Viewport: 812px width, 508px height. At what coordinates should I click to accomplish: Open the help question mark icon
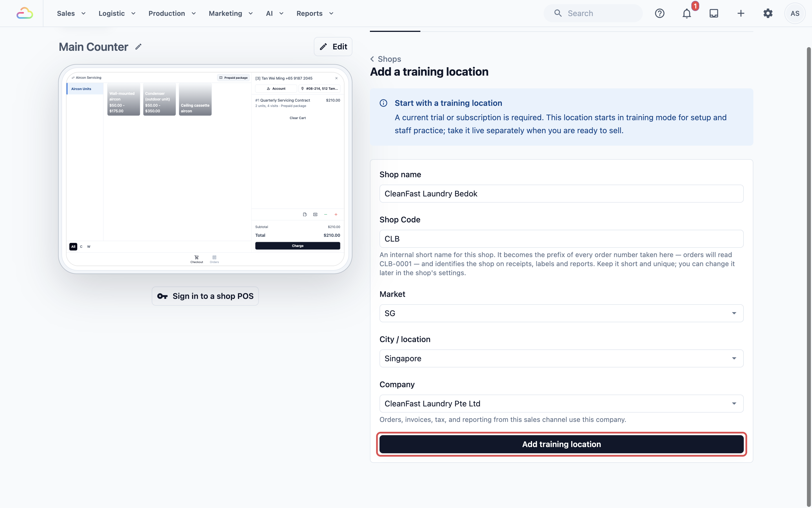pyautogui.click(x=659, y=14)
